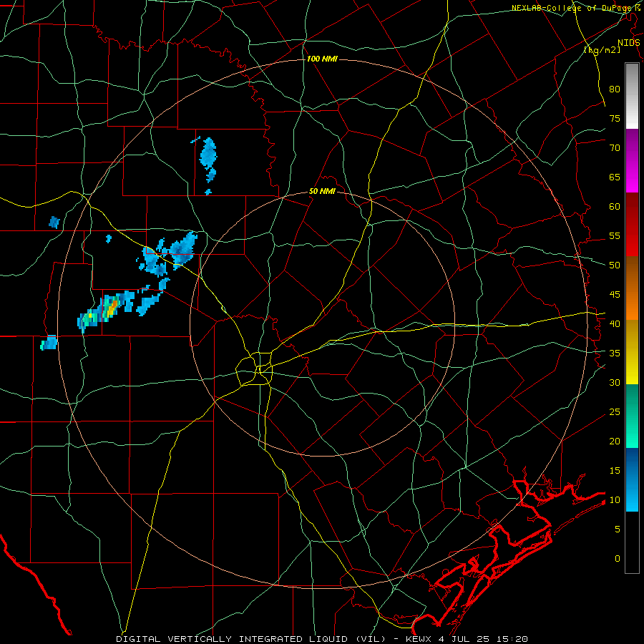Click the '50 NMI' range ring label
The image size is (644, 644).
pyautogui.click(x=322, y=191)
